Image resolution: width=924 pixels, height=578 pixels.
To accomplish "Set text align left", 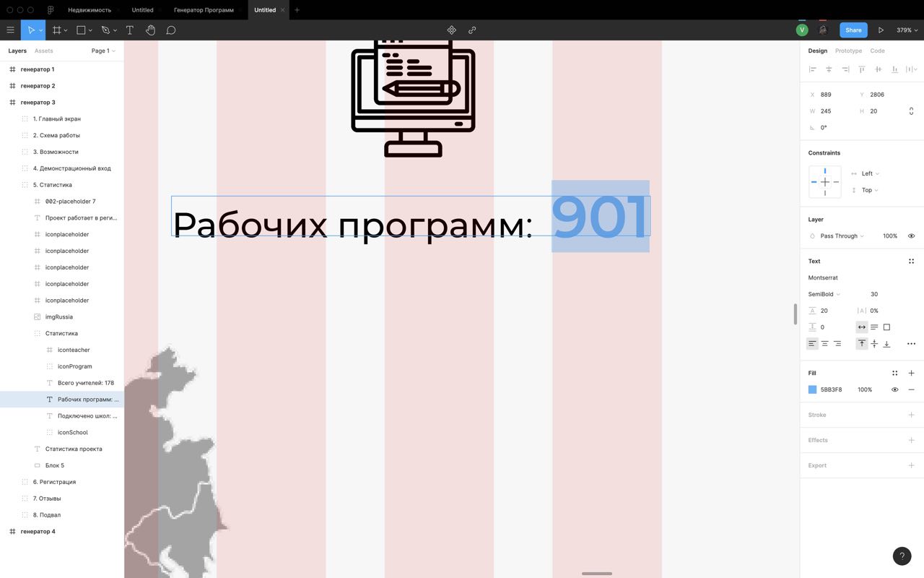I will [812, 344].
